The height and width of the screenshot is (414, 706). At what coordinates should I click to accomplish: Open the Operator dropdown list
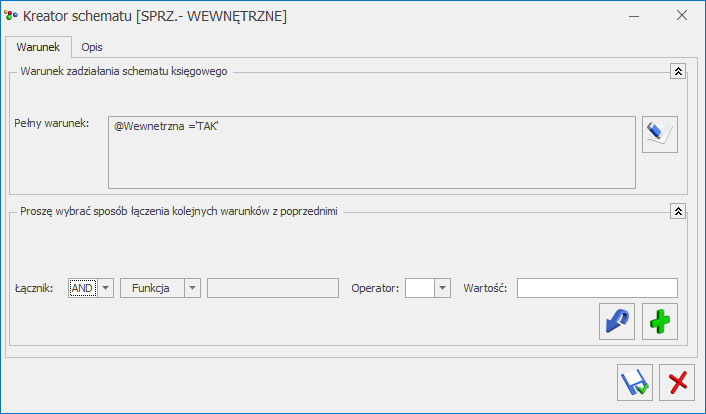[x=442, y=288]
